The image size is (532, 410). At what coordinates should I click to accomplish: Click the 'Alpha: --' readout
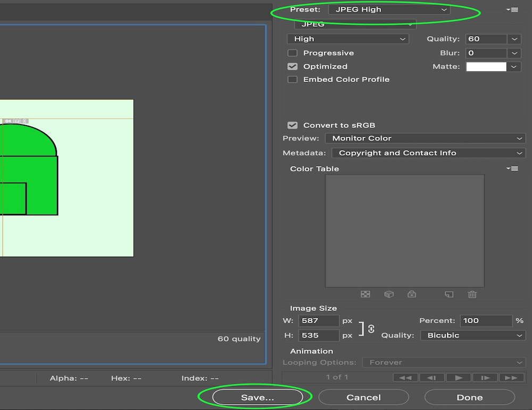pyautogui.click(x=69, y=378)
